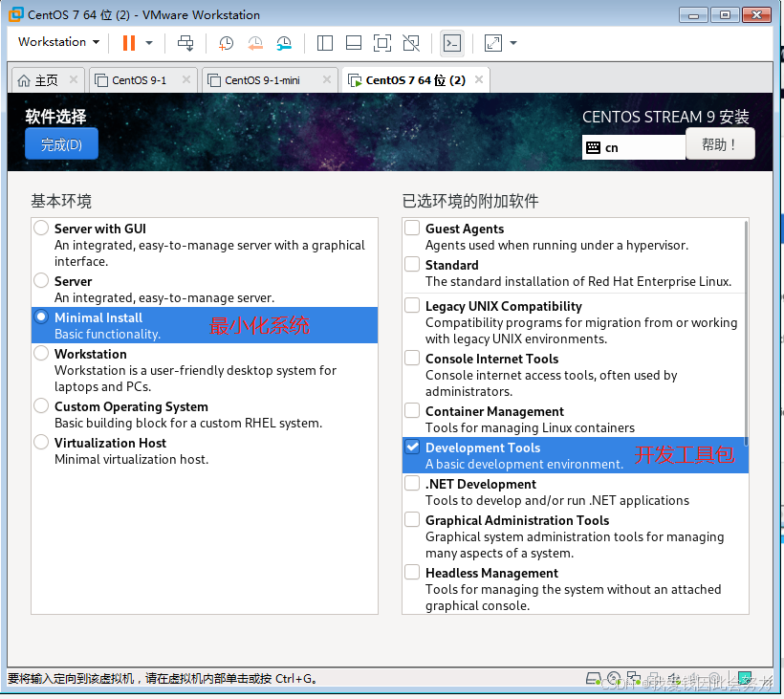The image size is (784, 699).
Task: Switch to Unity mode icon
Action: (x=411, y=43)
